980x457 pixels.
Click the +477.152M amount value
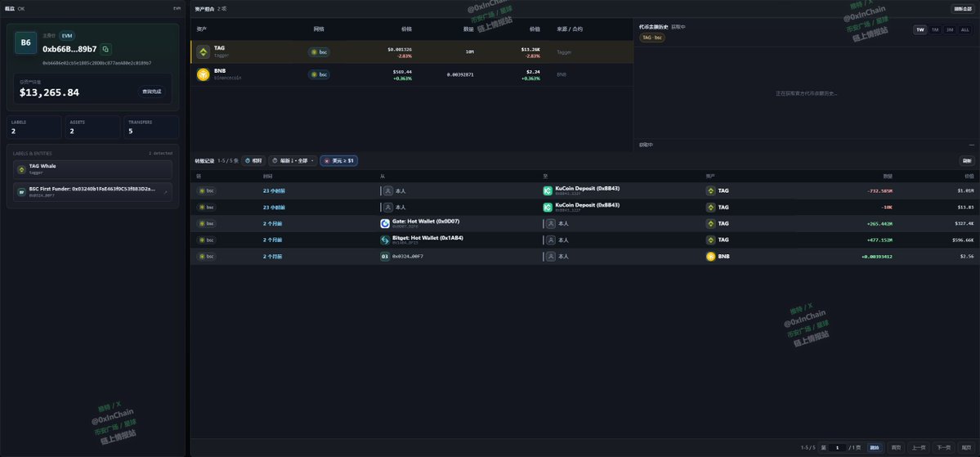coord(879,240)
